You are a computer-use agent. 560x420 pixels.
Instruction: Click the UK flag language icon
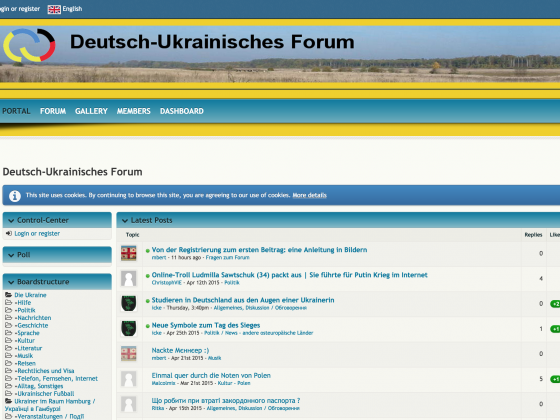tap(54, 9)
